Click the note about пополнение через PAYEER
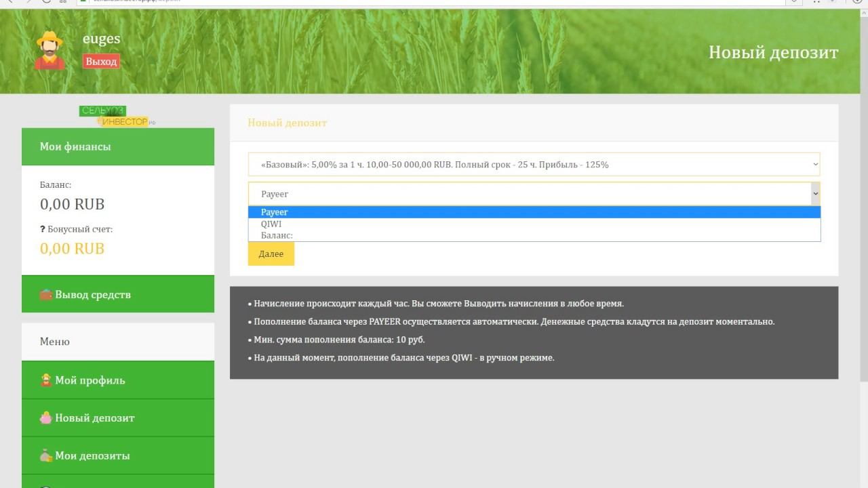Screen dimensions: 868x488 click(511, 322)
